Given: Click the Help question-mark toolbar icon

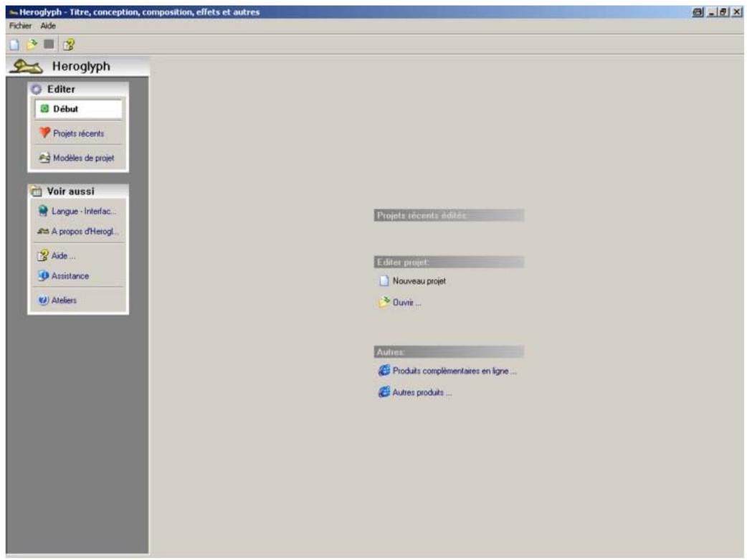Looking at the screenshot, I should tap(69, 44).
